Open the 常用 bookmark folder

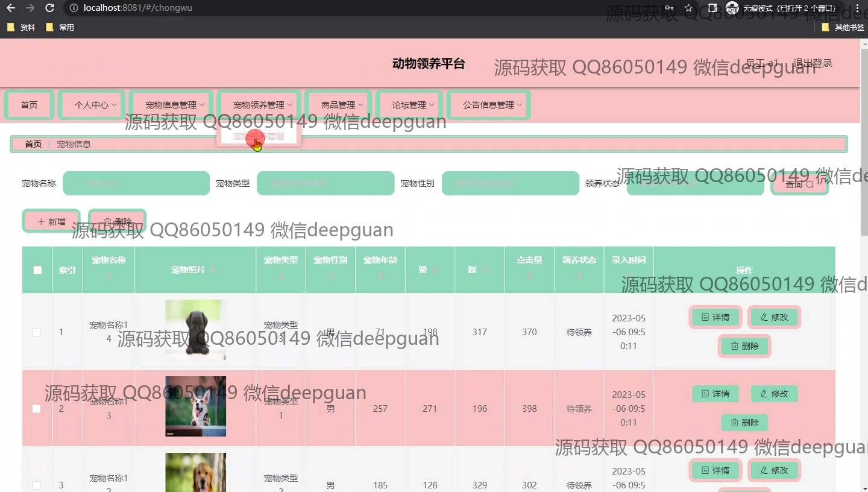click(x=60, y=27)
